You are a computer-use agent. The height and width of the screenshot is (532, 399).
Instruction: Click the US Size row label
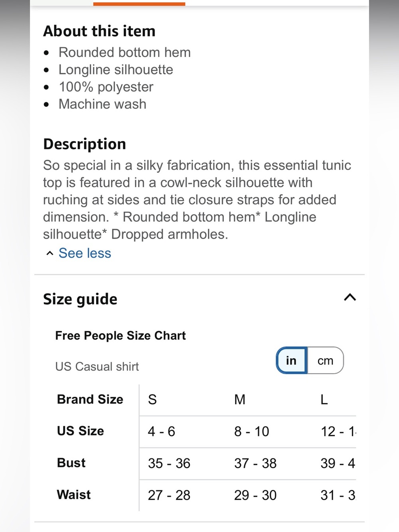(x=81, y=431)
